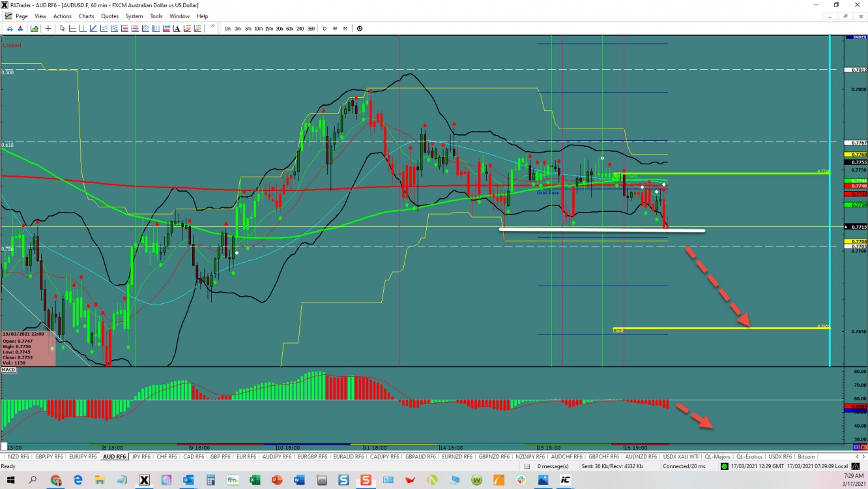Open the Page menu
Screen dimensions: 868x489
click(x=22, y=16)
